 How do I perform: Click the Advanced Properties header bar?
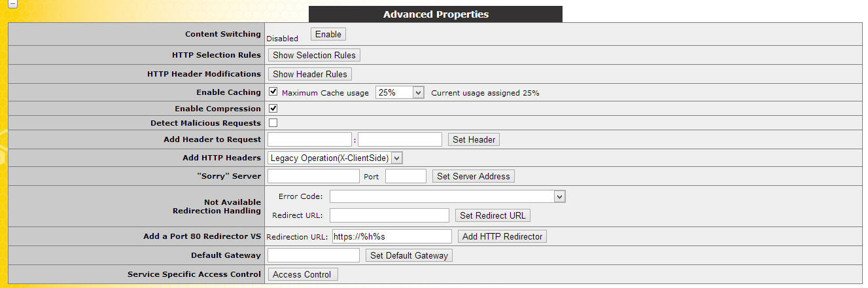[436, 14]
